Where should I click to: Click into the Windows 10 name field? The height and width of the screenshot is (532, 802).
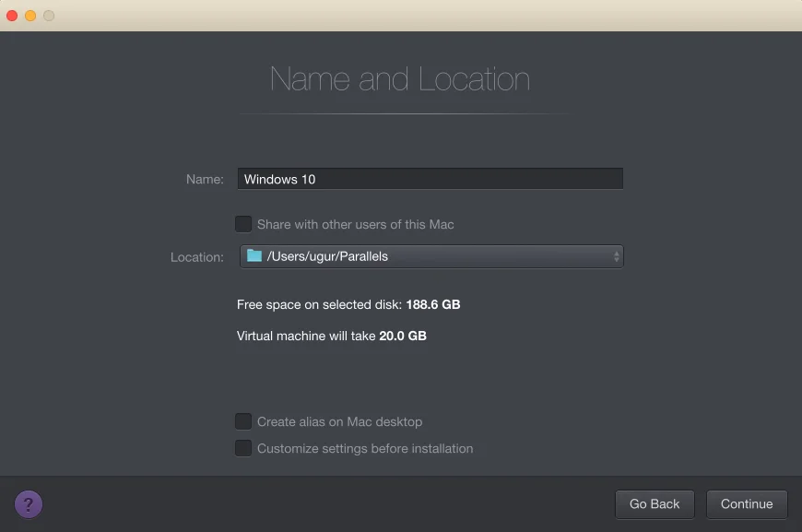pos(430,179)
